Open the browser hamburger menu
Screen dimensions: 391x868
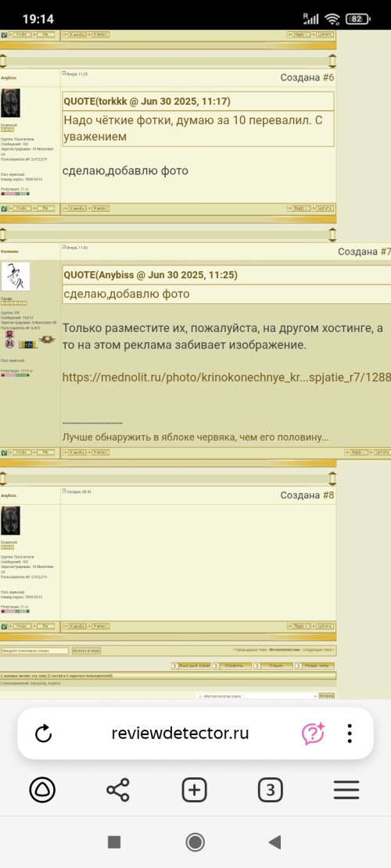346,789
